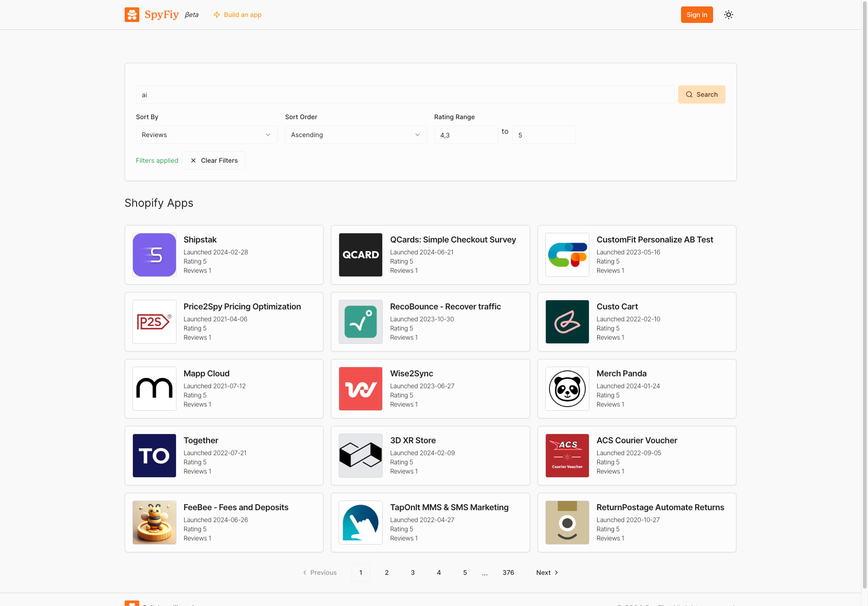Image resolution: width=868 pixels, height=606 pixels.
Task: Open the Sort Order Ascending dropdown
Action: [356, 135]
